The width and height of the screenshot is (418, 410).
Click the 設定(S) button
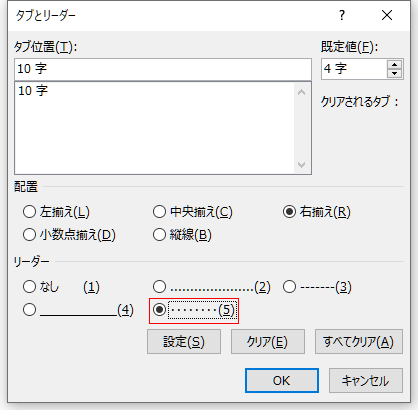(184, 342)
